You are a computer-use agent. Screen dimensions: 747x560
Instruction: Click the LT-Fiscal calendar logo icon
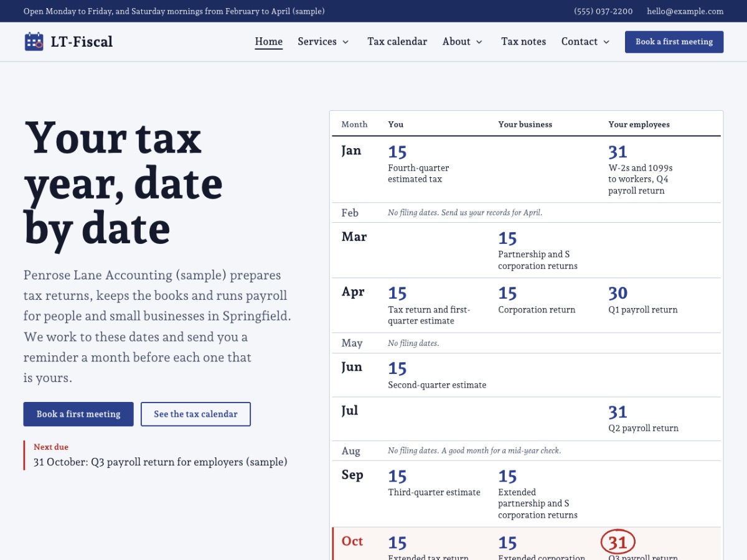(34, 42)
